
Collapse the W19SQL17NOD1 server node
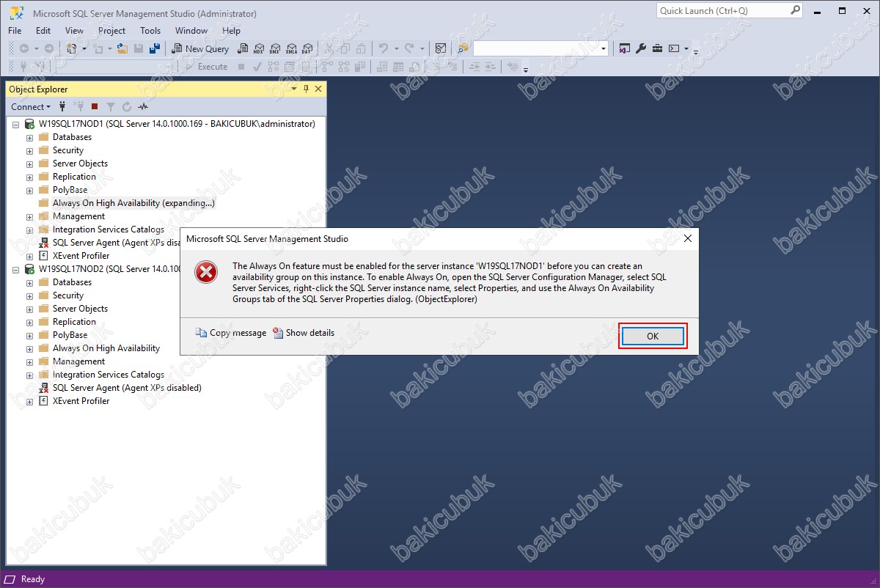(x=15, y=125)
